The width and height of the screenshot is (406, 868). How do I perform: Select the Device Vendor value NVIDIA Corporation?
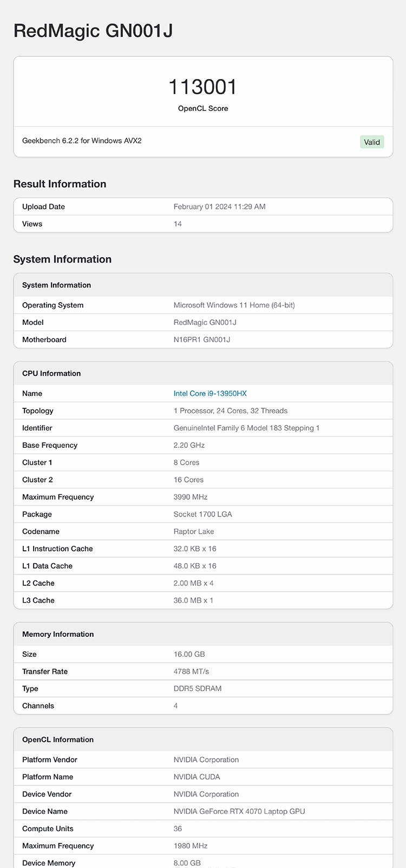[x=206, y=794]
